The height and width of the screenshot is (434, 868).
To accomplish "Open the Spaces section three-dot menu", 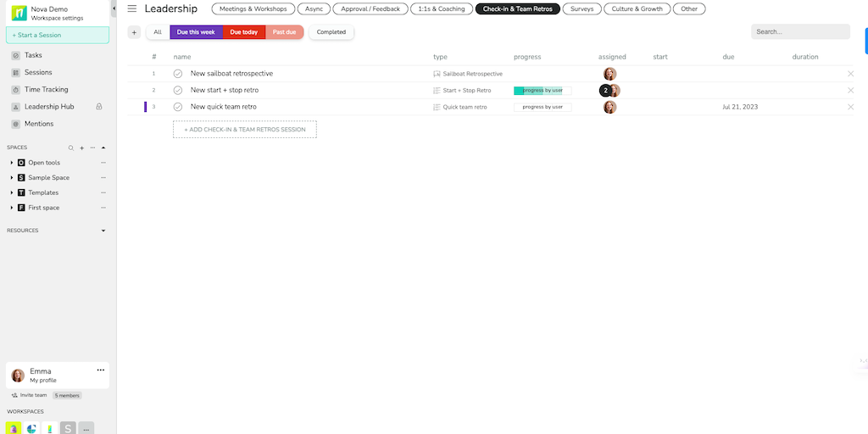I will [92, 147].
